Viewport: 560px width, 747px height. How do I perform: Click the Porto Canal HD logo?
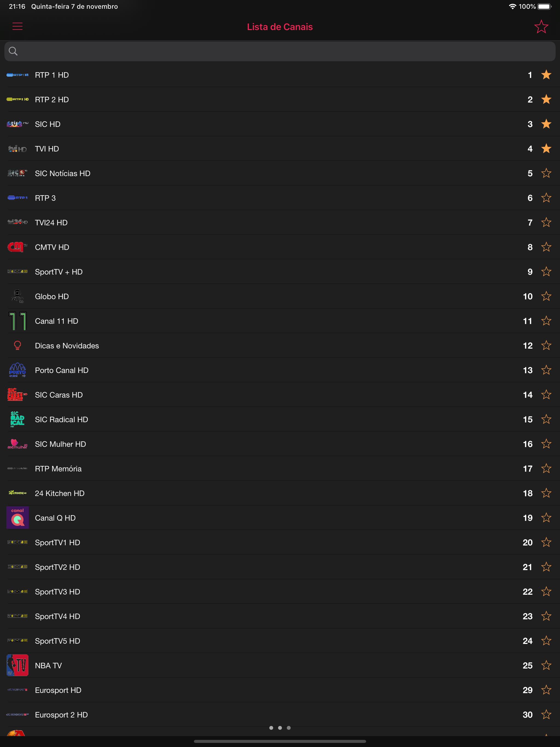pos(17,370)
